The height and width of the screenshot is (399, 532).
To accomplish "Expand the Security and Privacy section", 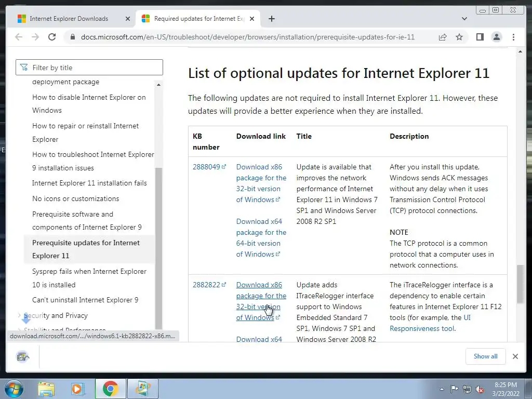I will pyautogui.click(x=56, y=315).
